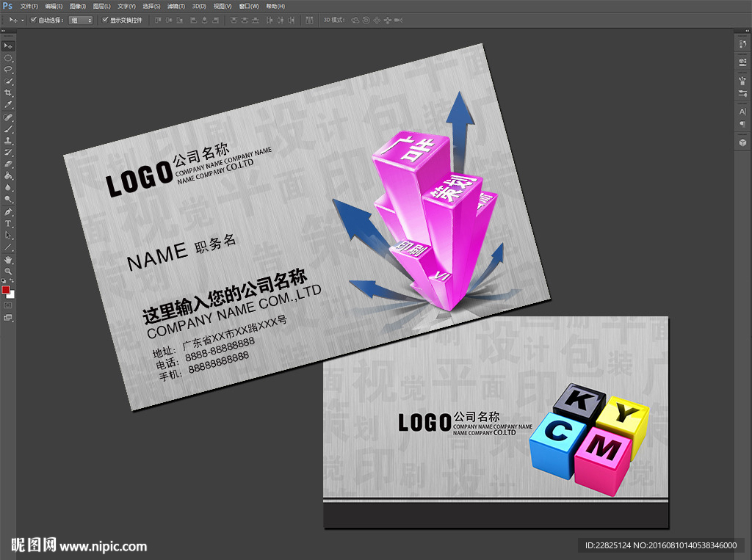The image size is (752, 560).
Task: Open the 选择(S) menu
Action: (151, 6)
